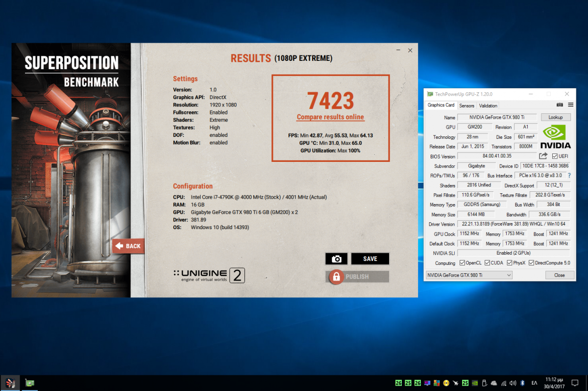Click the Driver 381.89 configuration line
The height and width of the screenshot is (391, 588).
pos(189,220)
